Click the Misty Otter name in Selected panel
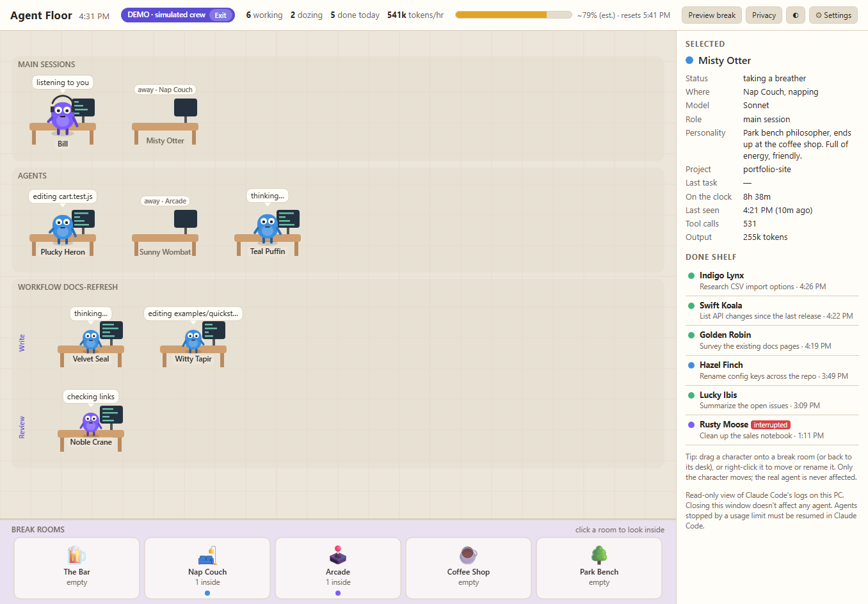This screenshot has height=604, width=868. coord(725,60)
